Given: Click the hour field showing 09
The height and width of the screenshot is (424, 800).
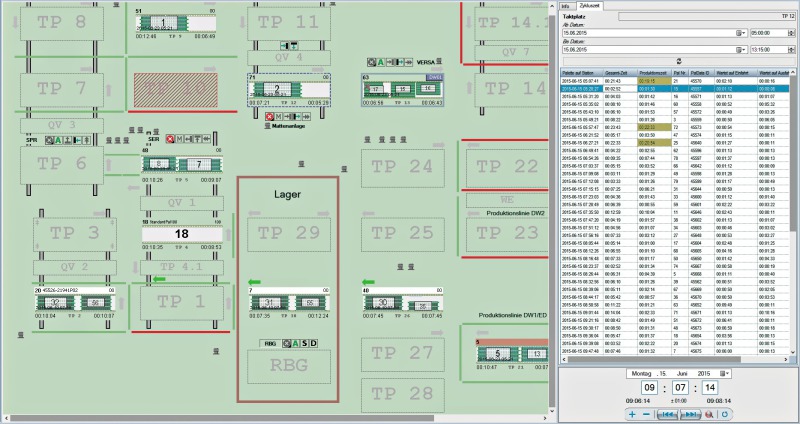Looking at the screenshot, I should pos(649,387).
